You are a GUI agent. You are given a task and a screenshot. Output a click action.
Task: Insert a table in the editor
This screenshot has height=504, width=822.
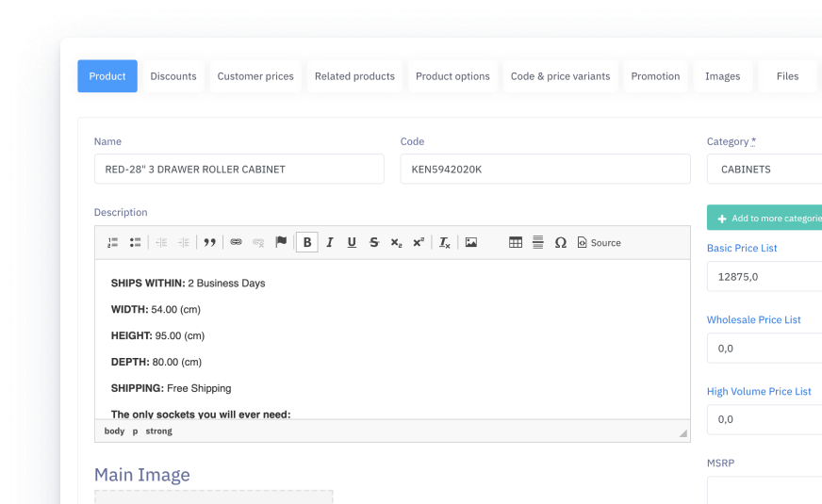(x=516, y=242)
